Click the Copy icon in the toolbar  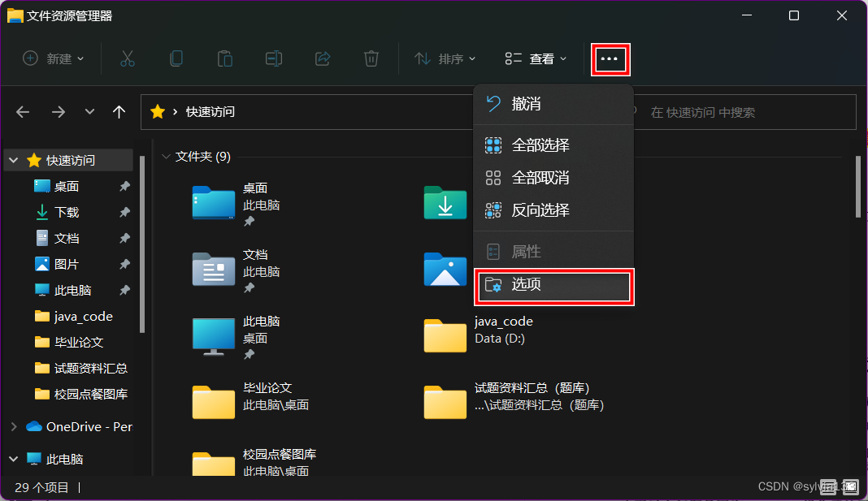point(176,58)
